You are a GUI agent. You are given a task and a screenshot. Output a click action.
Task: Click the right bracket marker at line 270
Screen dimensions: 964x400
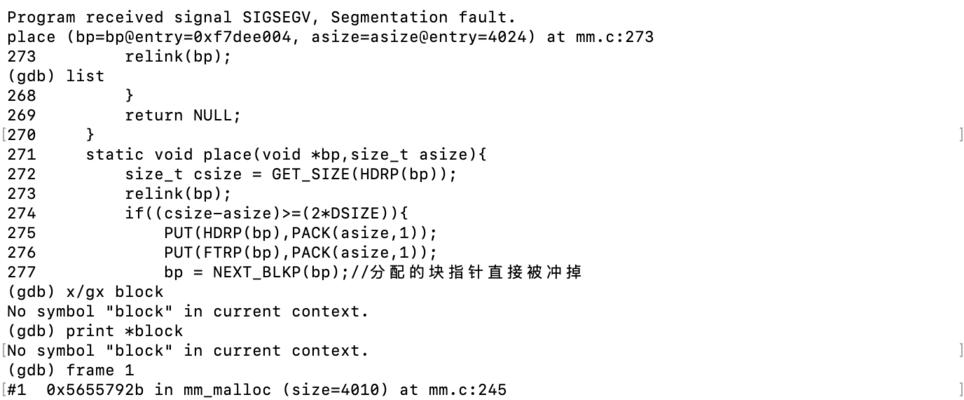[x=960, y=135]
